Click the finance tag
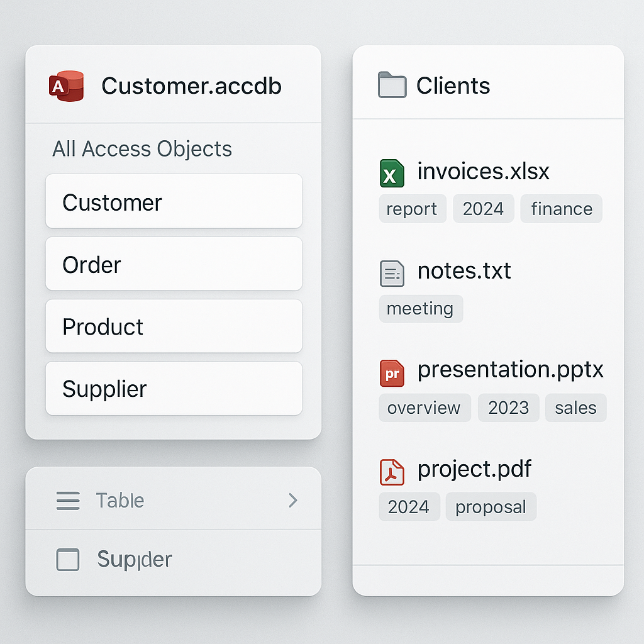Screen dimensions: 644x644 coord(562,209)
